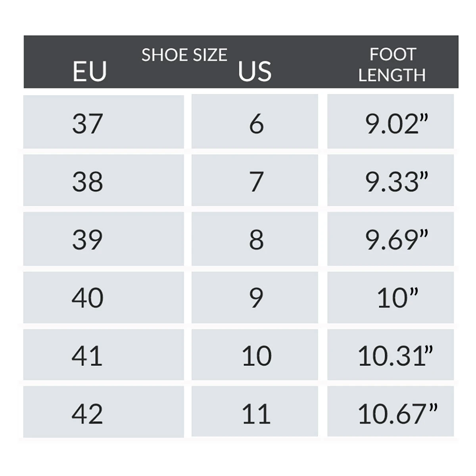Select the EU size 38 cell
The height and width of the screenshot is (476, 476).
pos(103,181)
